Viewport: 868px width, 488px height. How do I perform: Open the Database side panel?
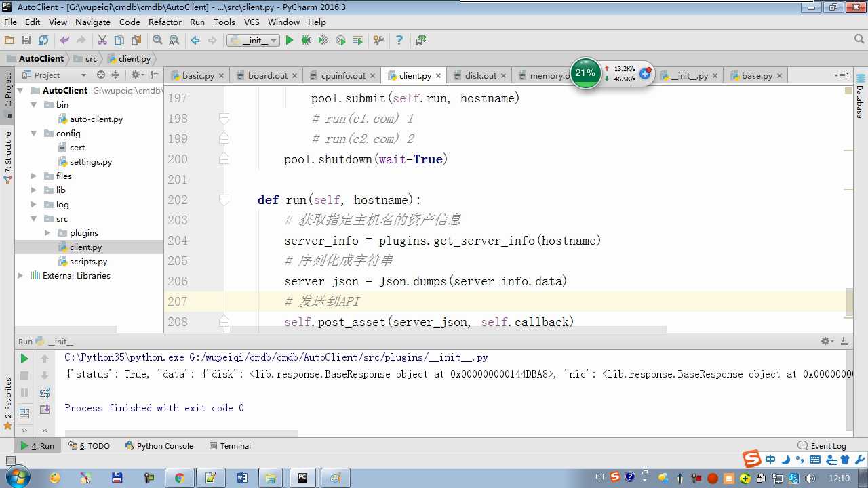coord(860,96)
